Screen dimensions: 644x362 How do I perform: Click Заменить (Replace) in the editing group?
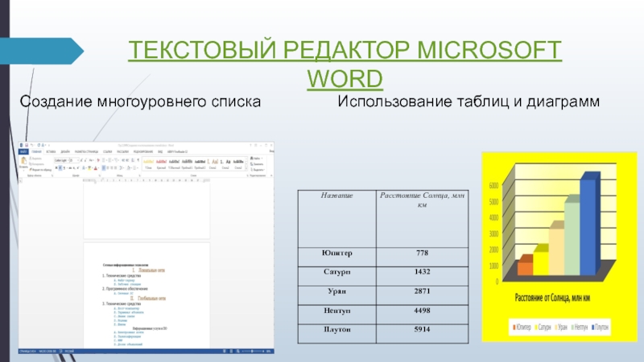click(x=257, y=164)
